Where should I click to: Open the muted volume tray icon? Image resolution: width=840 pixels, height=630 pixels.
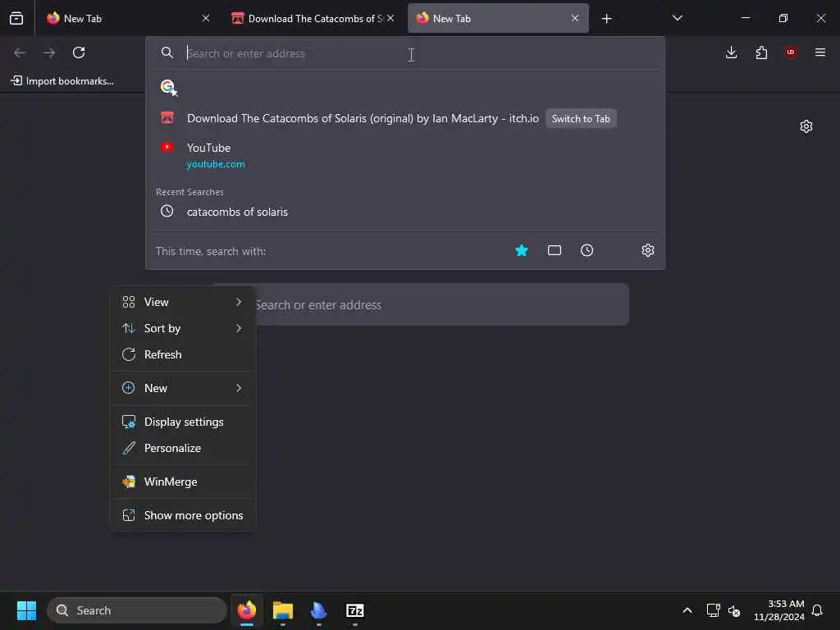click(734, 610)
